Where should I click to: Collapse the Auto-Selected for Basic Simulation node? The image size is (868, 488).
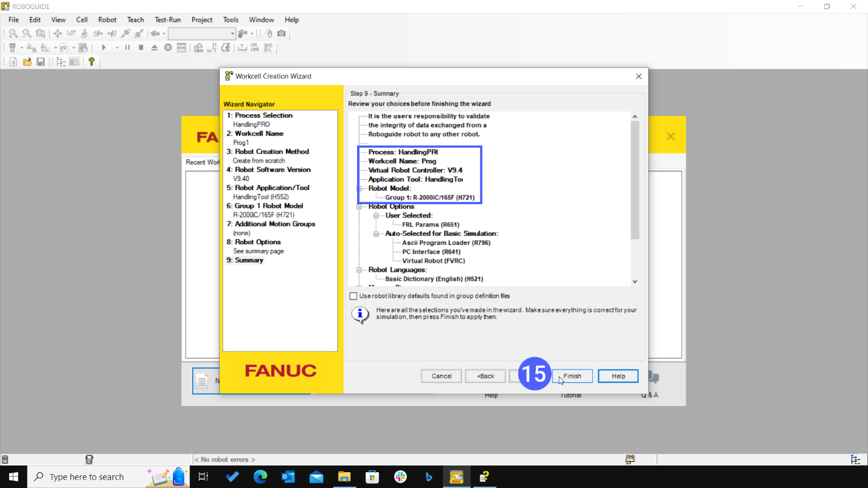(x=375, y=234)
